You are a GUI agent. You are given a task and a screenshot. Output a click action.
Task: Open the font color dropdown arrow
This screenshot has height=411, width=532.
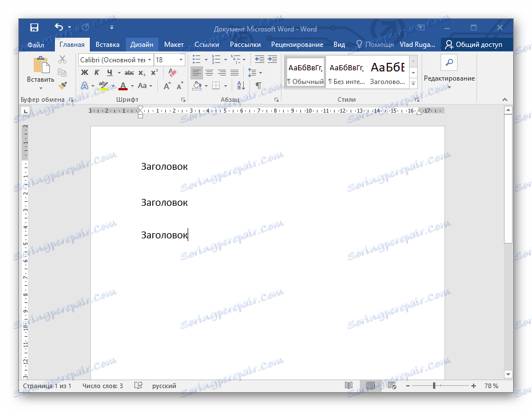(132, 86)
